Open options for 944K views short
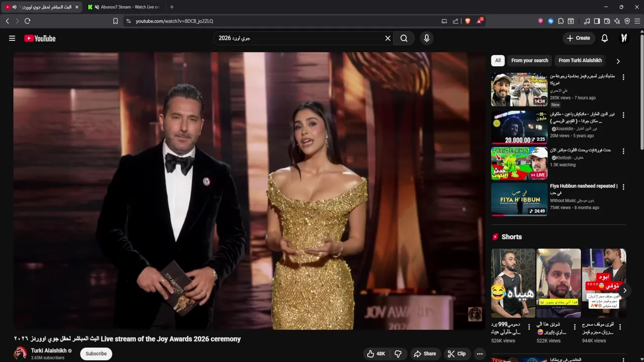Image resolution: width=644 pixels, height=362 pixels. pos(620,327)
